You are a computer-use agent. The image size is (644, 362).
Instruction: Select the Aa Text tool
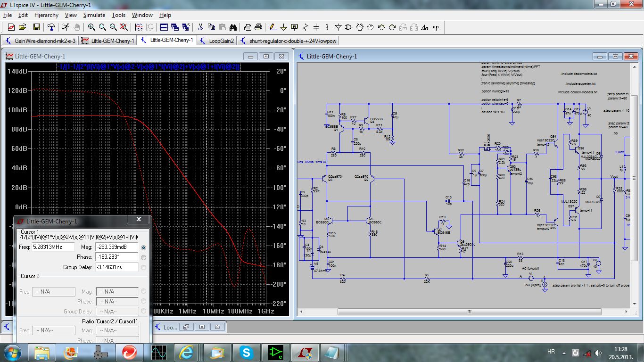[424, 27]
